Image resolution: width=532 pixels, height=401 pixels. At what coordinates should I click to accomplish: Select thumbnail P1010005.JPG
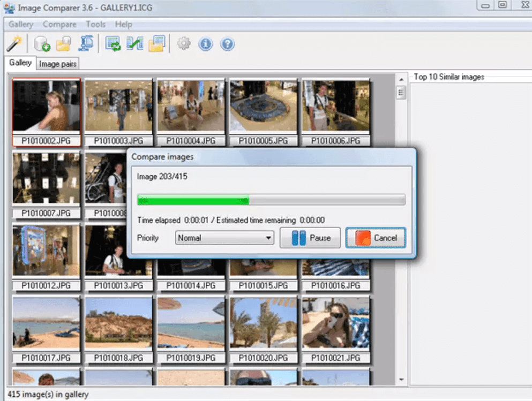click(263, 112)
